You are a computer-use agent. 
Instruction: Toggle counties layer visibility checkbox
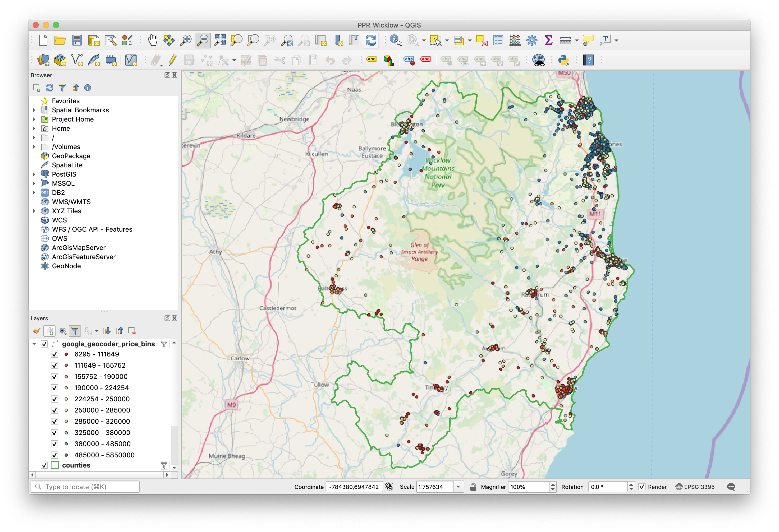click(x=44, y=465)
